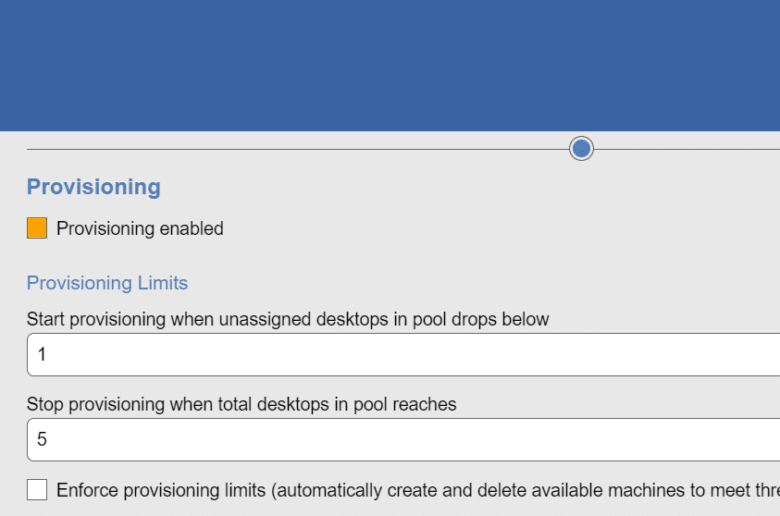Select the blue wizard step circle indicator
The height and width of the screenshot is (516, 780).
581,148
